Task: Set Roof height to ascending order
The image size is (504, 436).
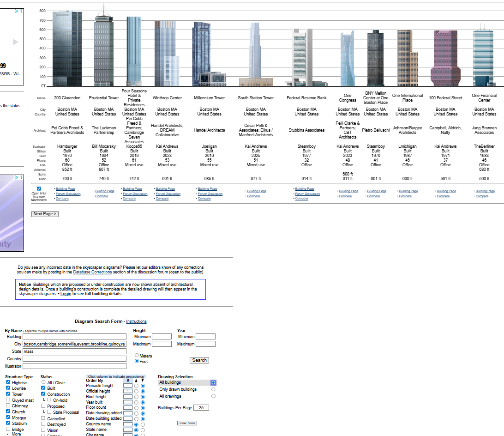Action: [x=137, y=397]
